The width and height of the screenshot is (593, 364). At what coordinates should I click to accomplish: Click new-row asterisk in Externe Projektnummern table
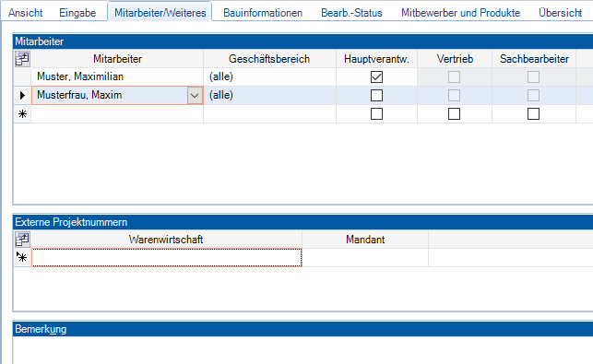click(22, 257)
